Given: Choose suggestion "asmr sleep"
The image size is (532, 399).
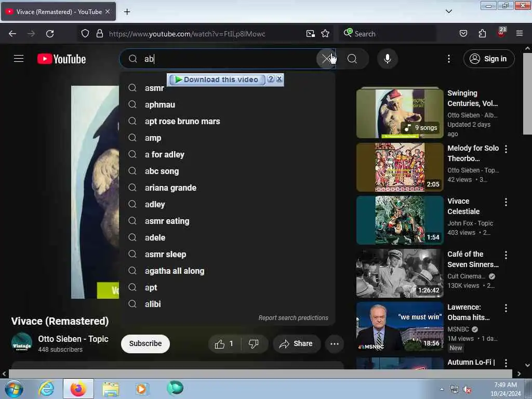Looking at the screenshot, I should [x=228, y=254].
